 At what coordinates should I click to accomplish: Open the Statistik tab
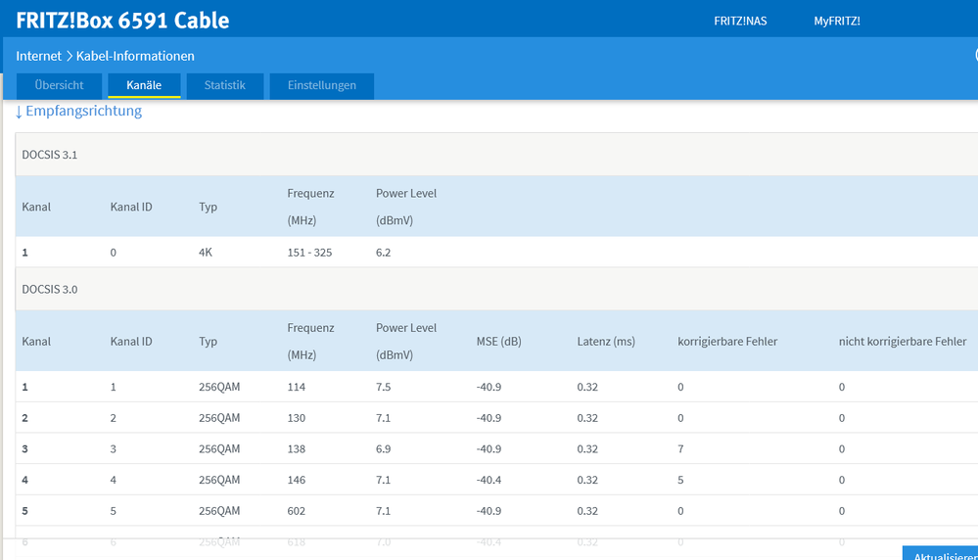tap(224, 85)
